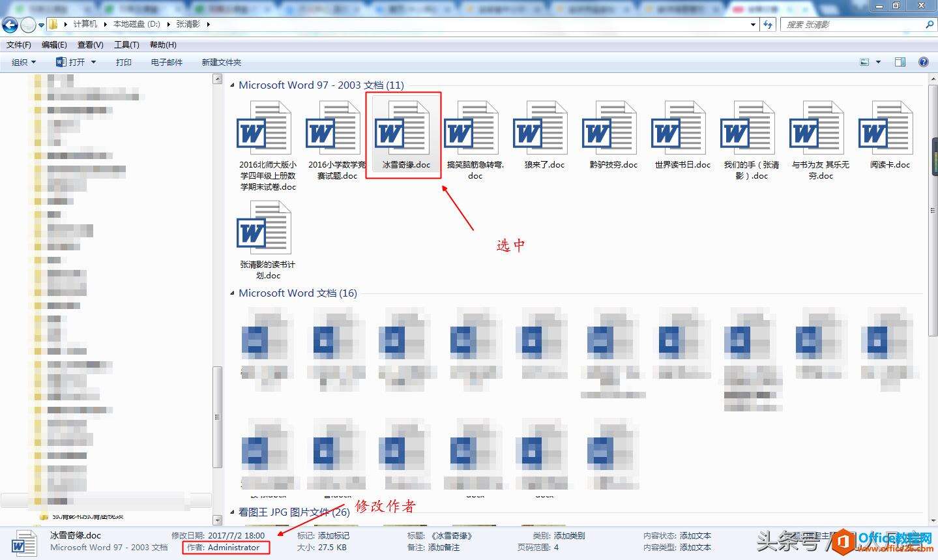The image size is (938, 560).
Task: Click the Word file icon in details pane
Action: pyautogui.click(x=24, y=542)
